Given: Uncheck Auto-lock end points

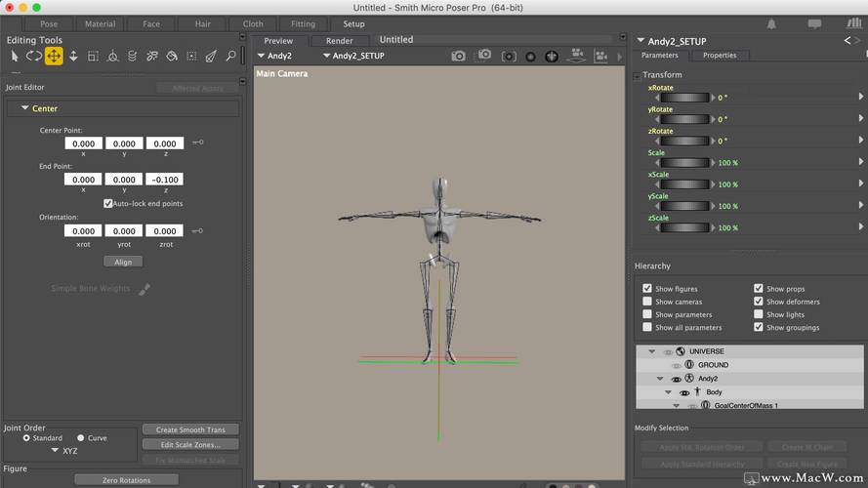Looking at the screenshot, I should tap(108, 203).
